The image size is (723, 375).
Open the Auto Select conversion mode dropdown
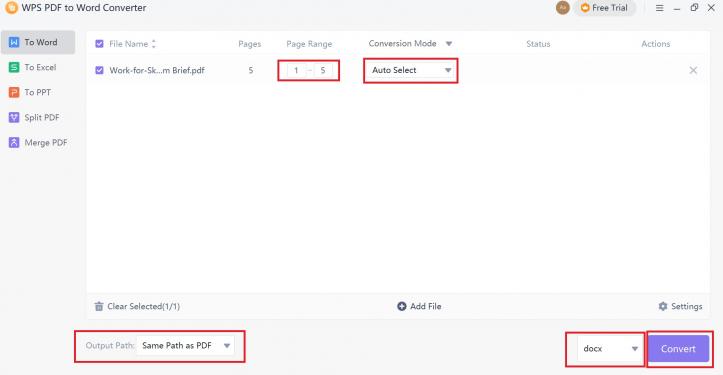pyautogui.click(x=411, y=70)
